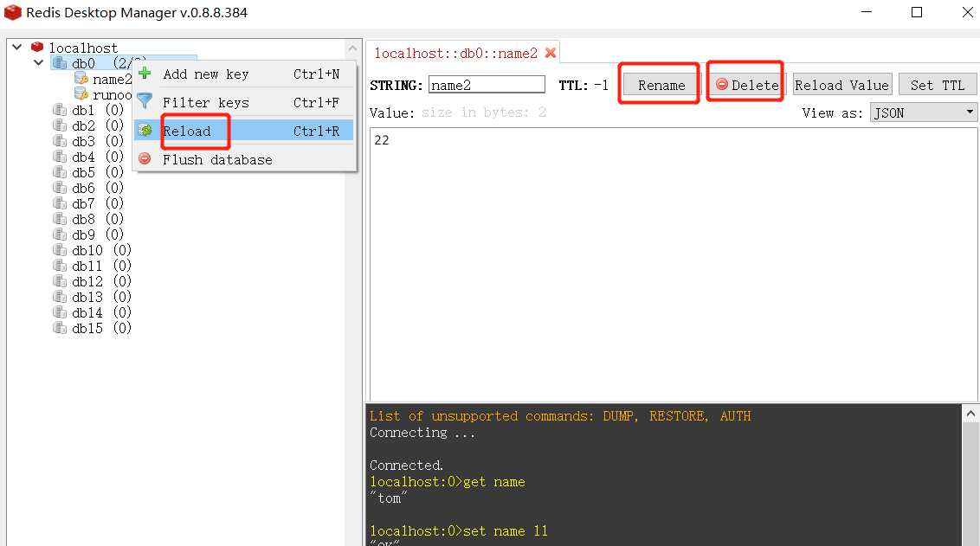Select the db1 (0) tree row
This screenshot has height=546, width=980.
click(x=98, y=110)
